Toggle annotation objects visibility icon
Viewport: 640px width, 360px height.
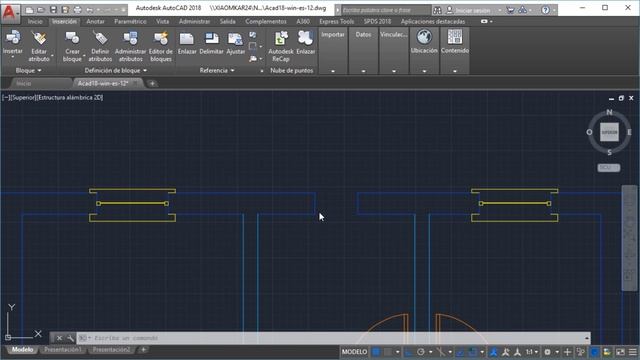click(493, 352)
